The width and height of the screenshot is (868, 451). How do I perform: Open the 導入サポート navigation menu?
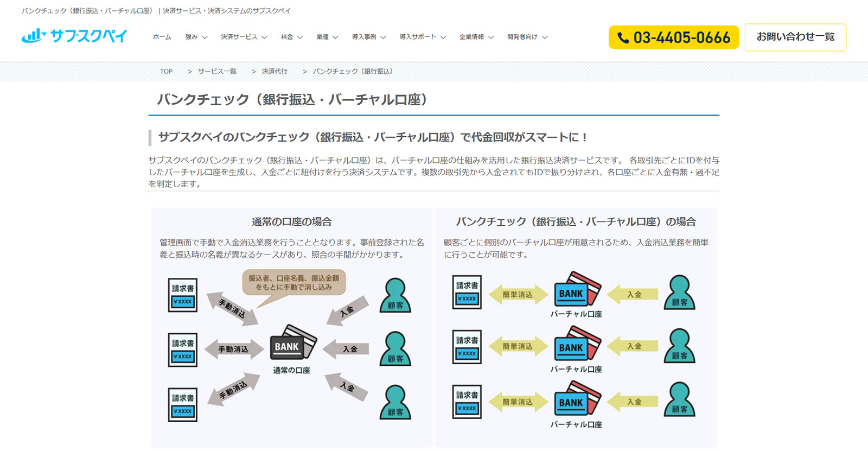coord(418,37)
